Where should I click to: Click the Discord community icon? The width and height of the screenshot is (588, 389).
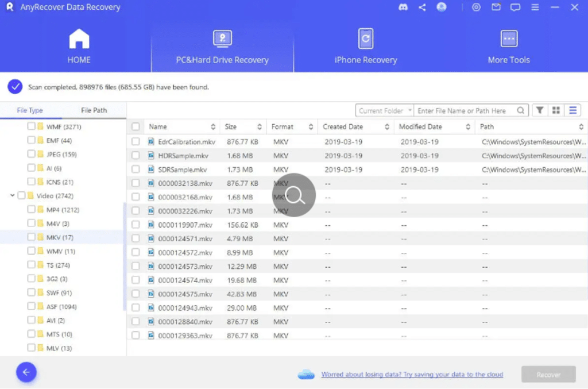point(403,7)
